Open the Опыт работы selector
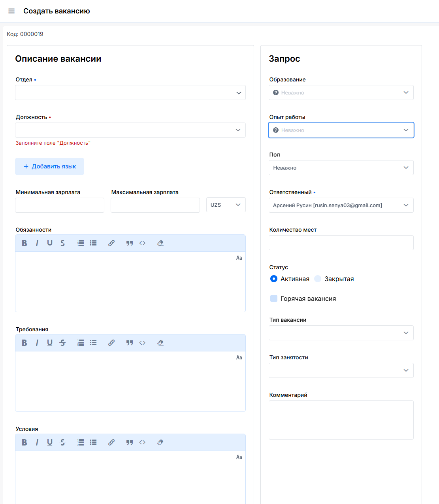This screenshot has height=504, width=439. click(341, 130)
